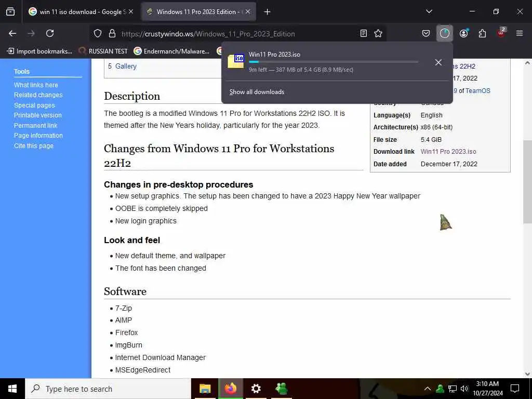Open Save to Pocket icon

click(x=426, y=33)
